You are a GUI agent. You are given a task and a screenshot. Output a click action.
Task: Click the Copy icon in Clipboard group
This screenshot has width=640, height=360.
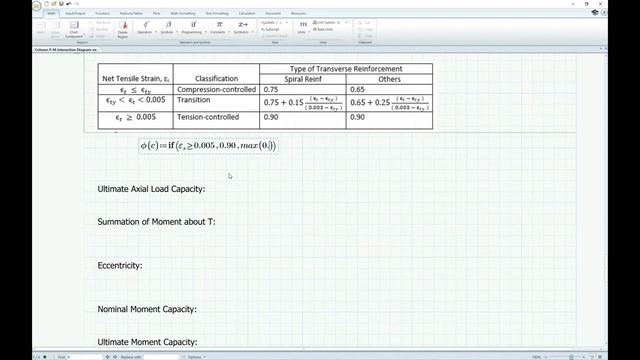pyautogui.click(x=366, y=29)
